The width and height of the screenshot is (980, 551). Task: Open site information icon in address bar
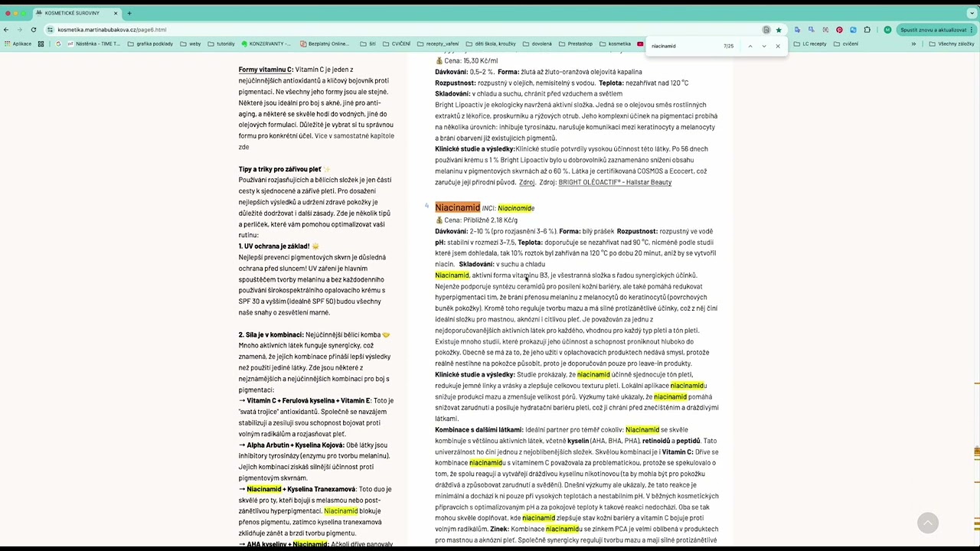tap(50, 30)
